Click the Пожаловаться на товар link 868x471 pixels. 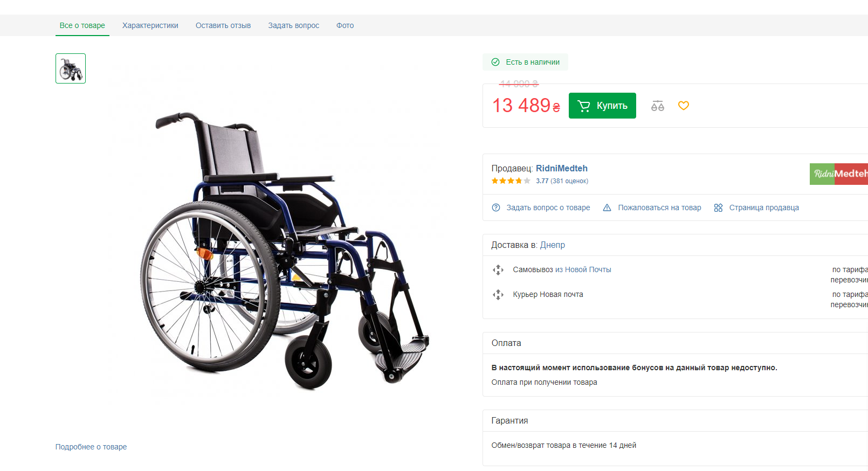[x=659, y=207]
